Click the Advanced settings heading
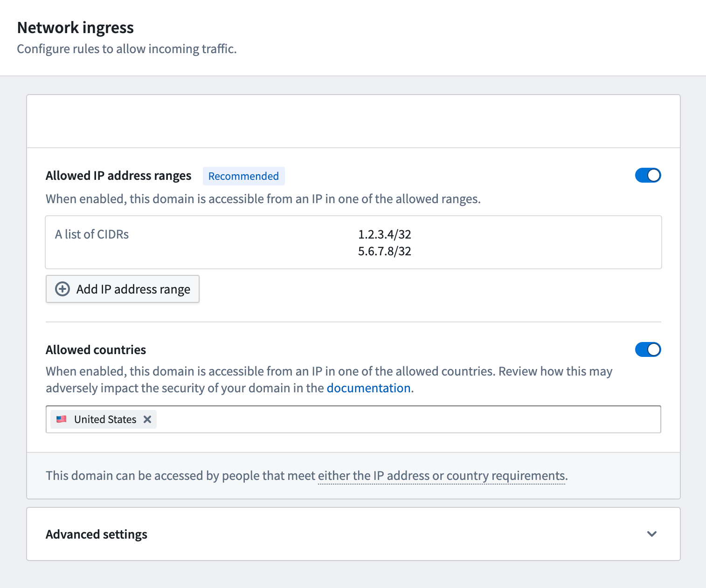Viewport: 706px width, 588px height. [97, 534]
